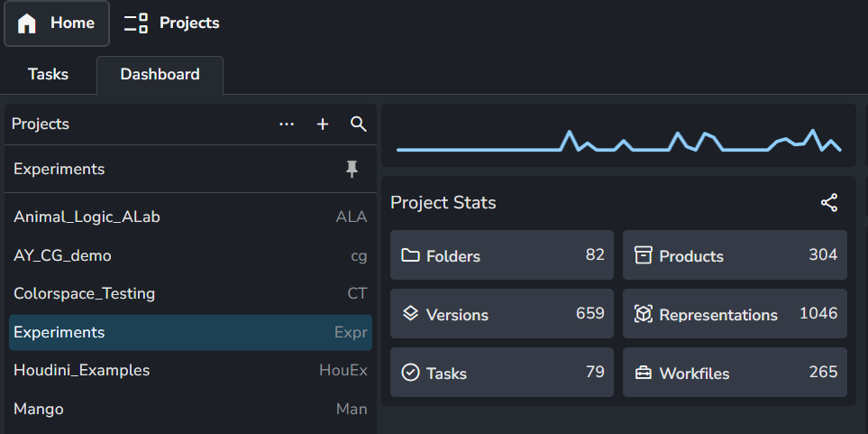Click the Versions layers icon

tap(410, 314)
